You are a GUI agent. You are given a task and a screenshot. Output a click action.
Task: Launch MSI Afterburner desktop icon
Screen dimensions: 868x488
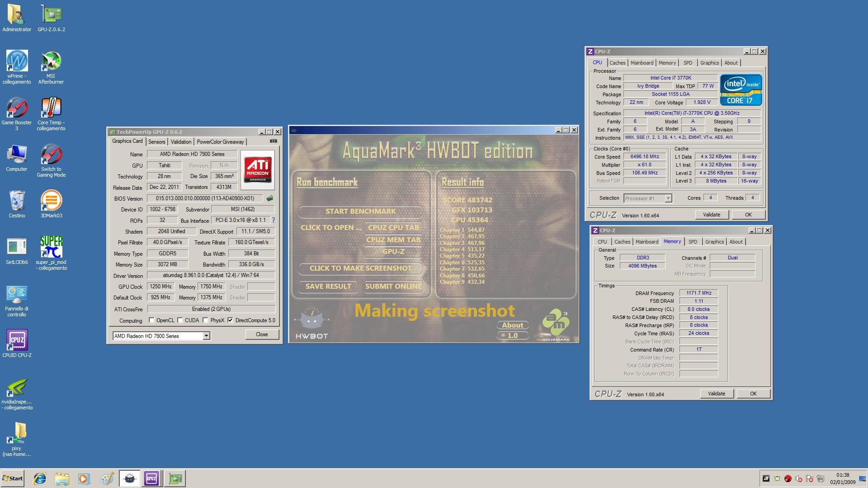[x=51, y=67]
